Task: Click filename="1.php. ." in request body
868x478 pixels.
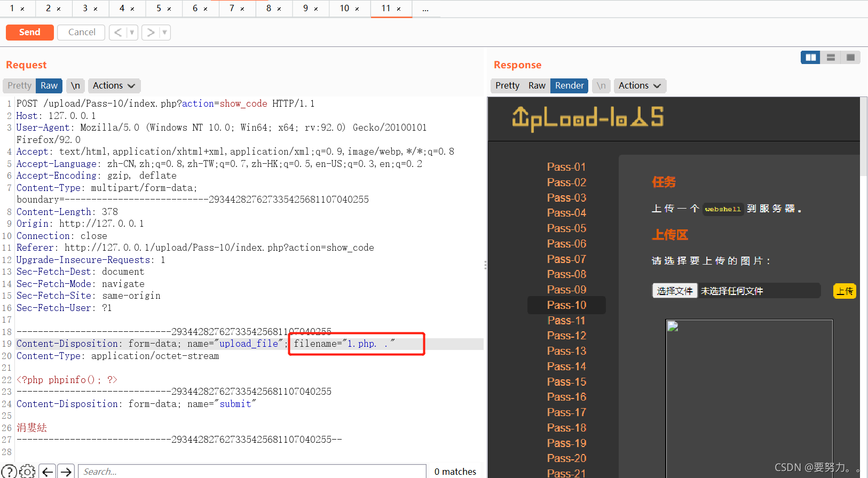Action: (344, 344)
